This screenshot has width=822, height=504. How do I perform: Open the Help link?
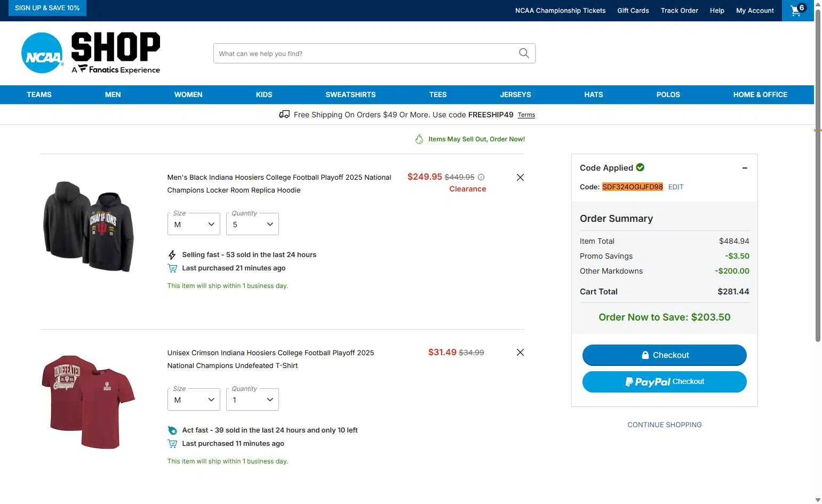tap(717, 10)
